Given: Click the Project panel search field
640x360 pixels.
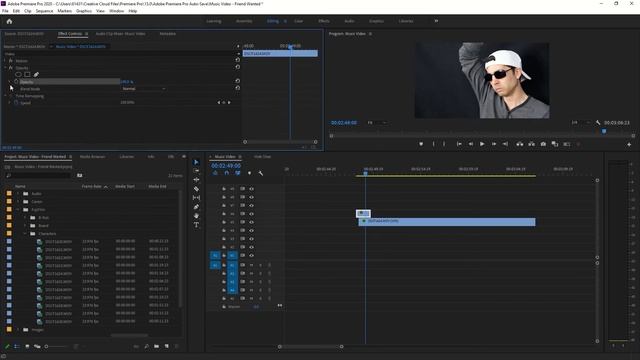Looking at the screenshot, I should (x=39, y=176).
